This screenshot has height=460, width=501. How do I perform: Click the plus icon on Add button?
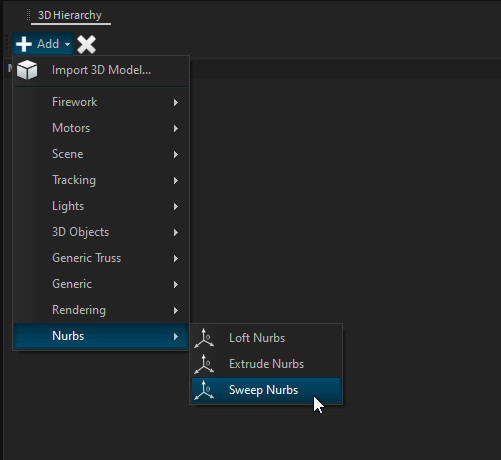click(24, 44)
